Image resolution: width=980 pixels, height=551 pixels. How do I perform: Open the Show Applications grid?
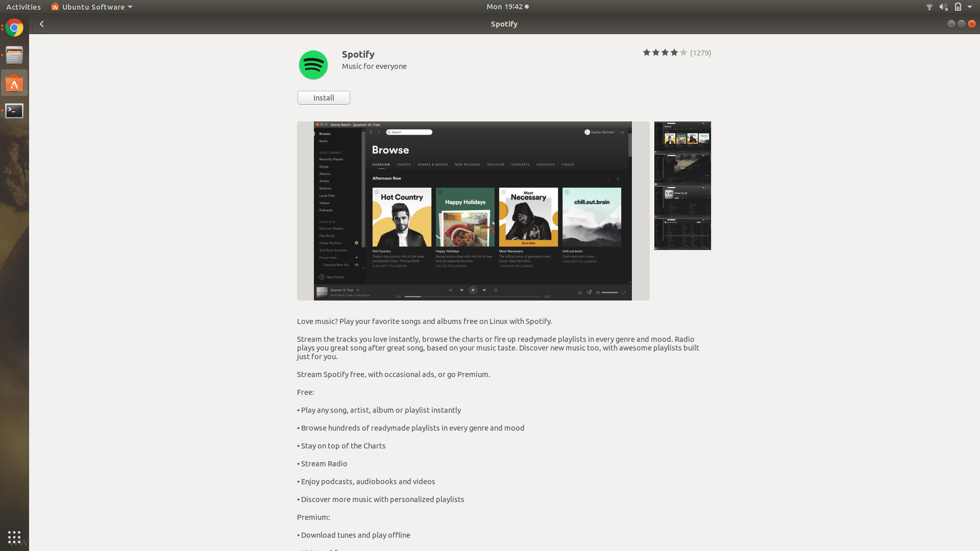(x=14, y=537)
